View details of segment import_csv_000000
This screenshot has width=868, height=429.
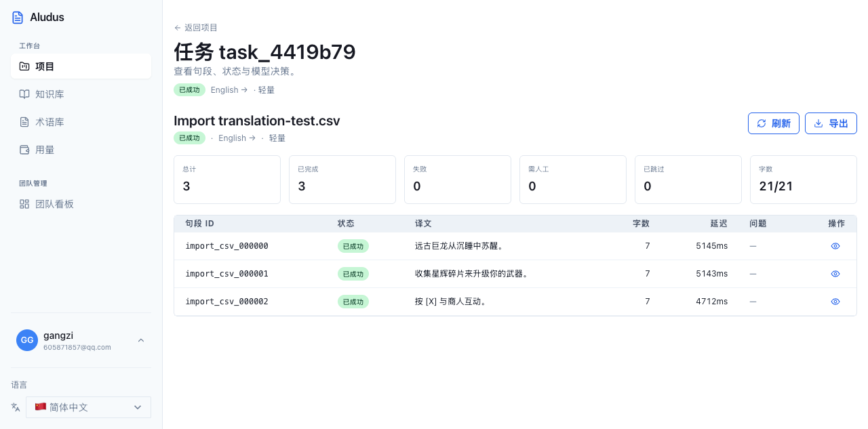click(x=835, y=246)
